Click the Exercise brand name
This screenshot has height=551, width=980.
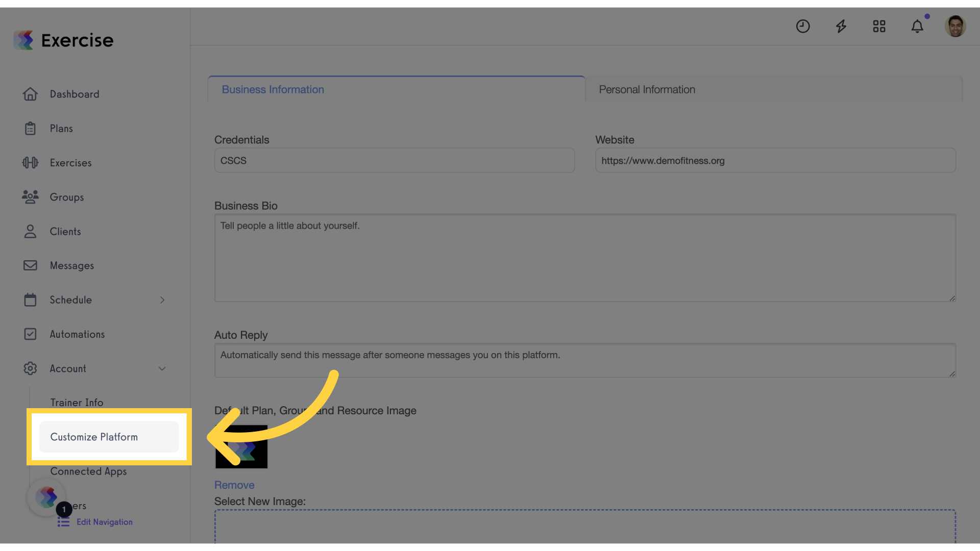[77, 40]
